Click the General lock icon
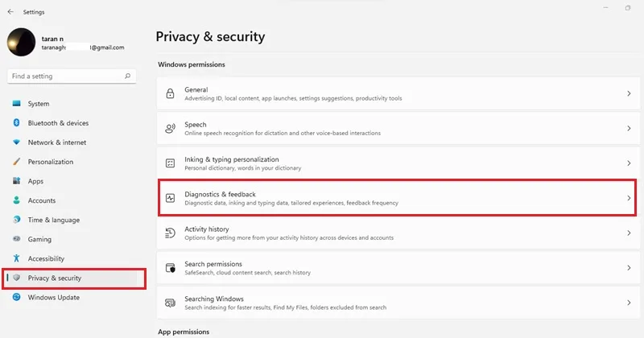Screen dimensions: 644x338 click(x=170, y=93)
